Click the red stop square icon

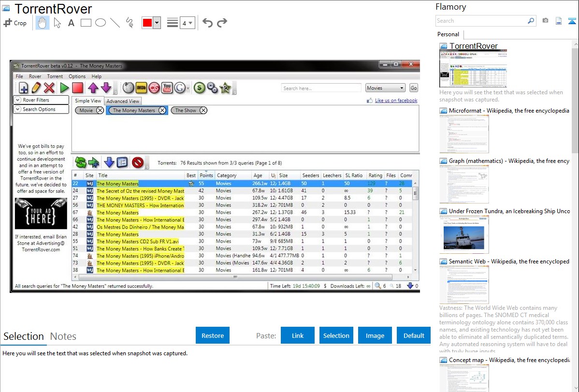pos(77,88)
